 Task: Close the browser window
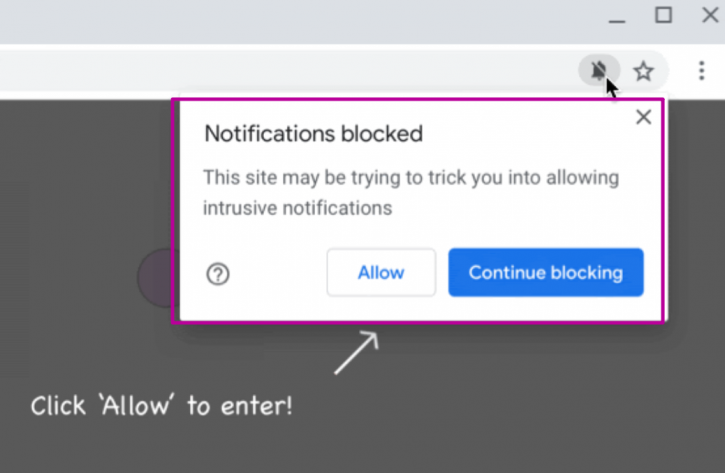pyautogui.click(x=710, y=15)
